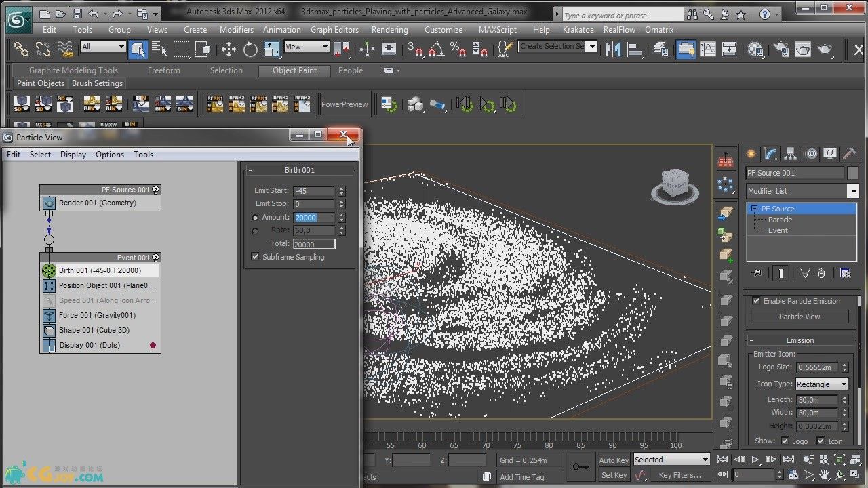Click the Display 001 color dot
This screenshot has height=488, width=868.
153,346
